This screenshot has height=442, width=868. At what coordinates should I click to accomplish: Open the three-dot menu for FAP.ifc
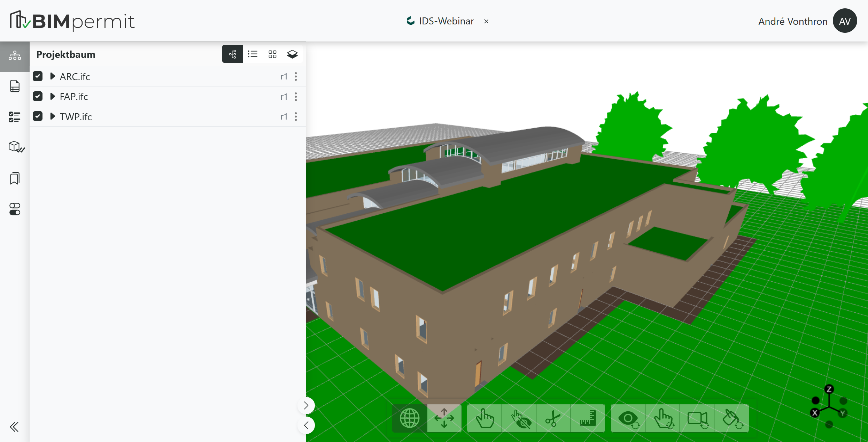(296, 96)
